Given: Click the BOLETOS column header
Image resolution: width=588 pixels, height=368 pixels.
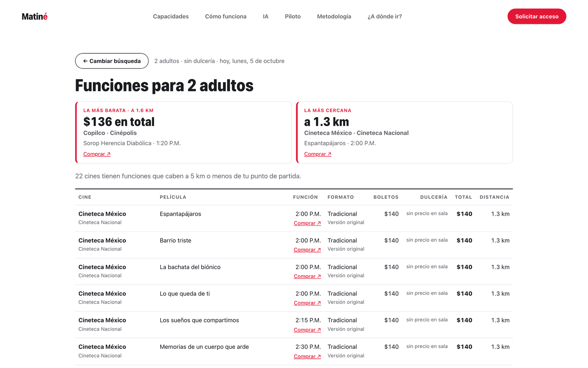Looking at the screenshot, I should point(386,197).
